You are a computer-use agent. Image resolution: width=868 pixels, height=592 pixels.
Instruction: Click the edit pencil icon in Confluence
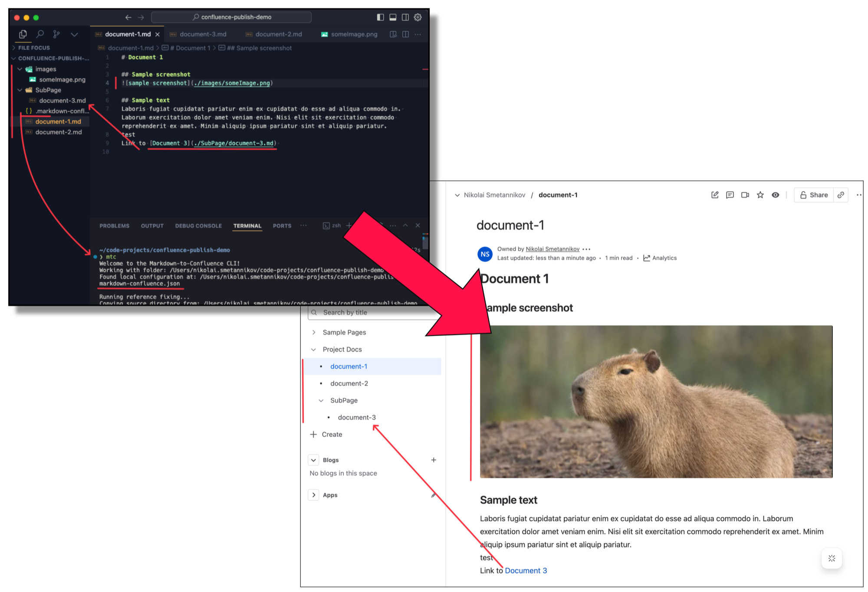pos(715,195)
